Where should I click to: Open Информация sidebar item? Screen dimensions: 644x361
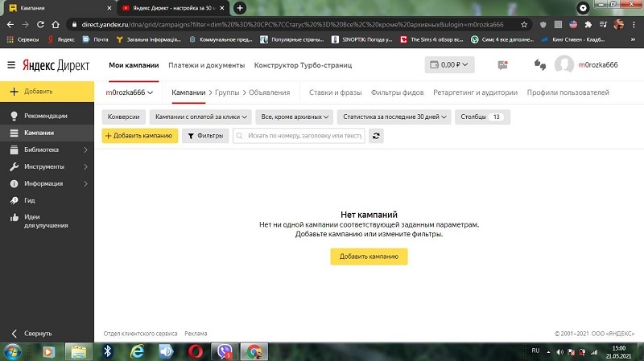43,183
